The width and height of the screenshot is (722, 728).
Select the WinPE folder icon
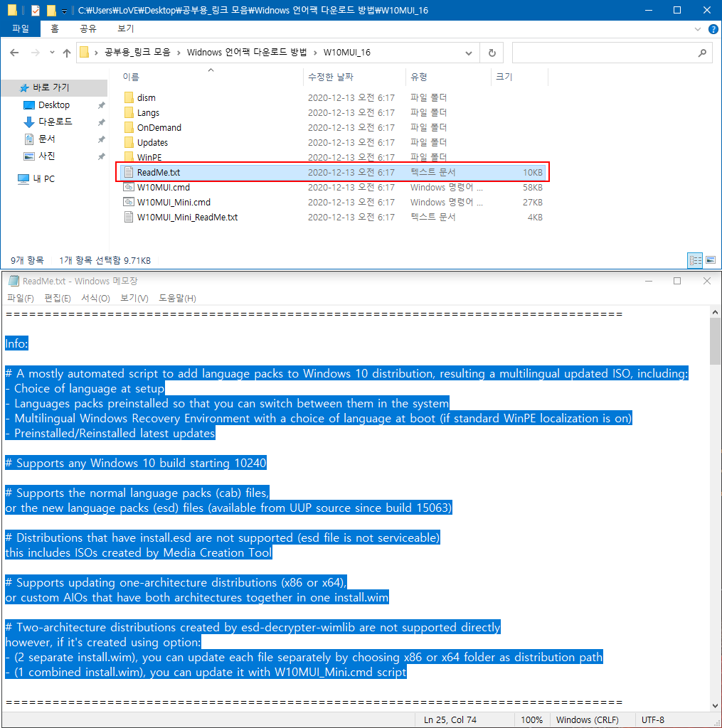pos(129,157)
